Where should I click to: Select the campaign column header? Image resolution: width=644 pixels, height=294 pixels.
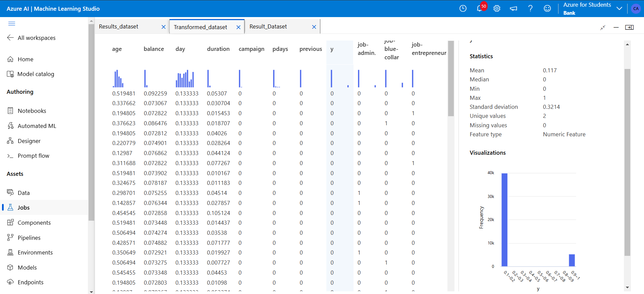click(x=252, y=49)
